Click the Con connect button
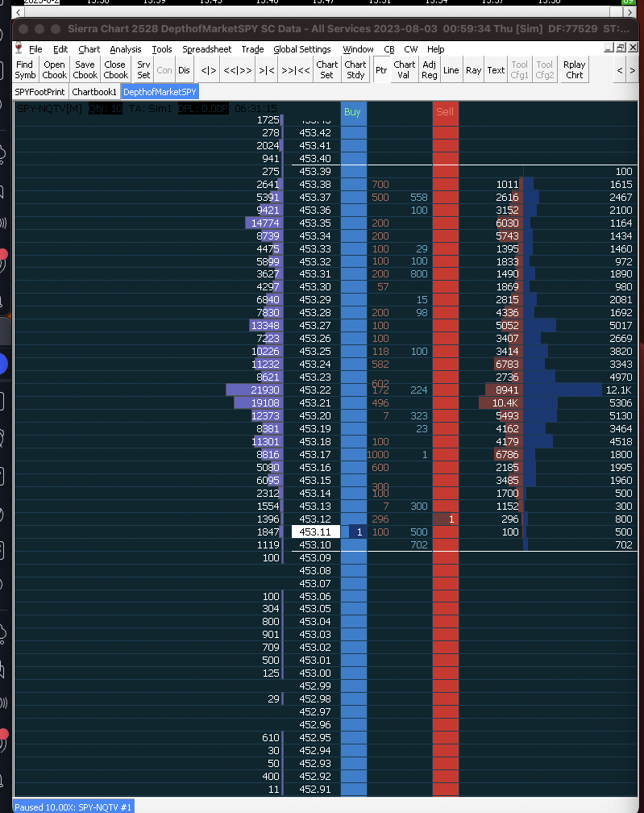Viewport: 644px width, 813px height. pos(164,70)
